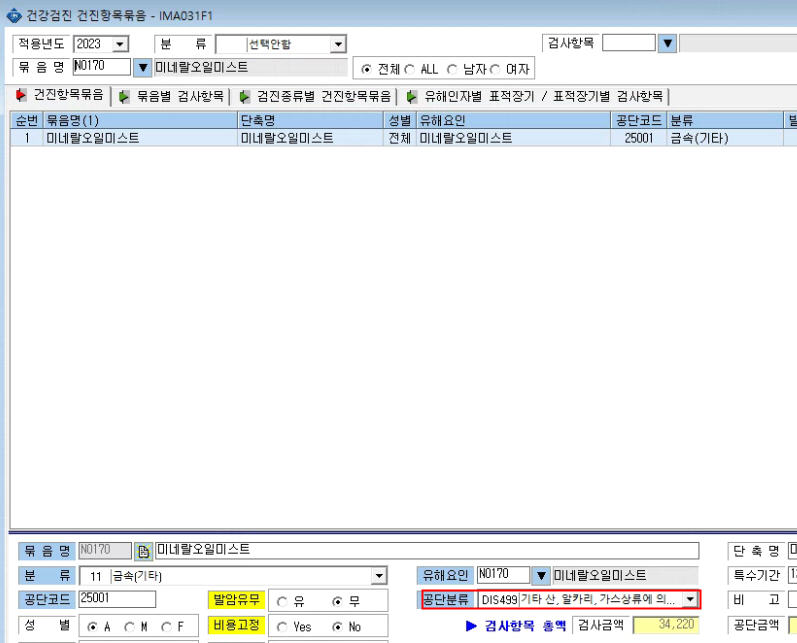Choose Yes for 비용고정

[282, 627]
